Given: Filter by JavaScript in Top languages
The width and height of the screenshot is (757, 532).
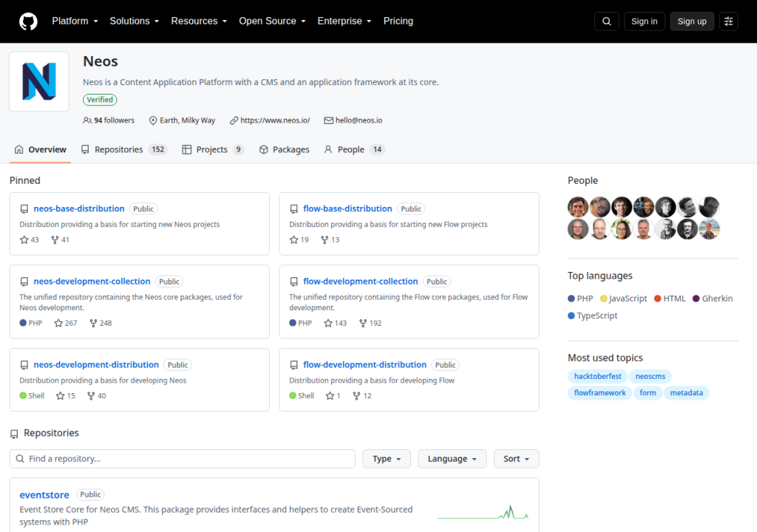Looking at the screenshot, I should (x=623, y=299).
